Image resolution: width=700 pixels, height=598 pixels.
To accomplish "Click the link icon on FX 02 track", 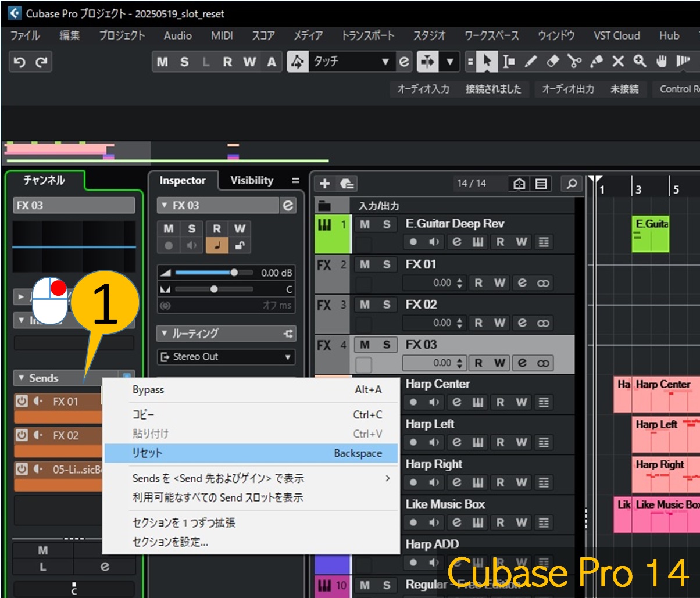I will pos(544,323).
